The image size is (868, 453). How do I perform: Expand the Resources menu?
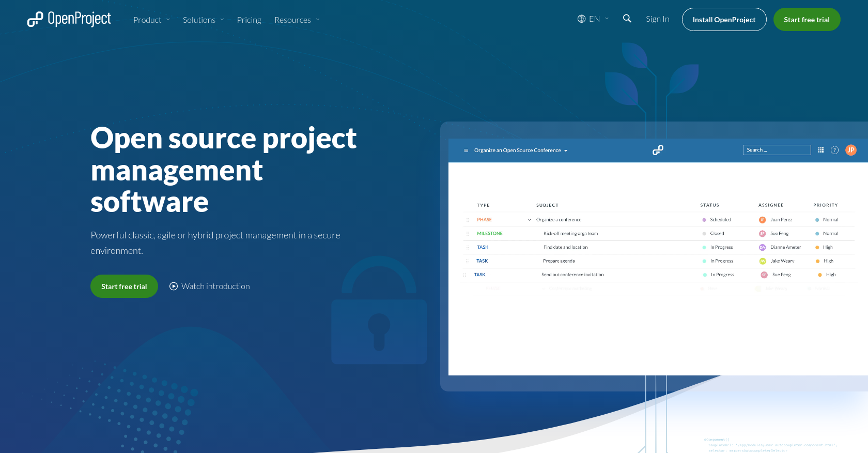click(297, 20)
